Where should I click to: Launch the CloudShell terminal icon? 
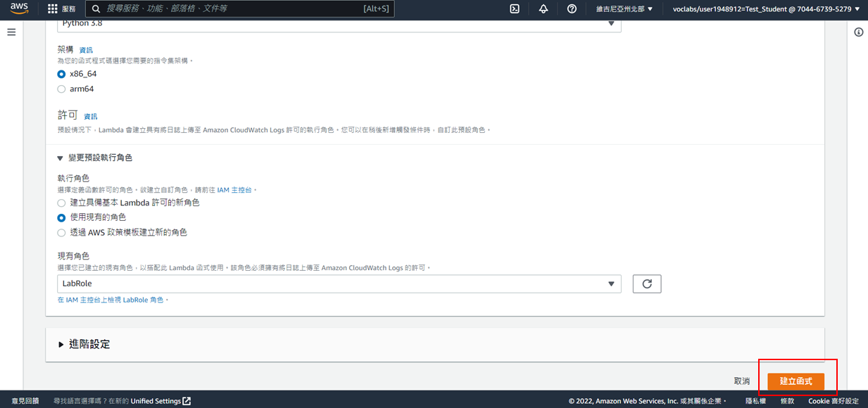coord(515,9)
